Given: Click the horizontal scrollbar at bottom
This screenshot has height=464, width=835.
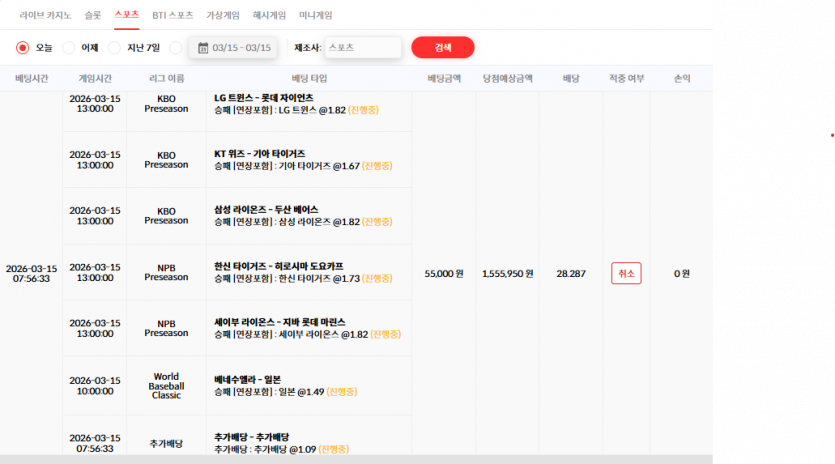Looking at the screenshot, I should [x=356, y=459].
